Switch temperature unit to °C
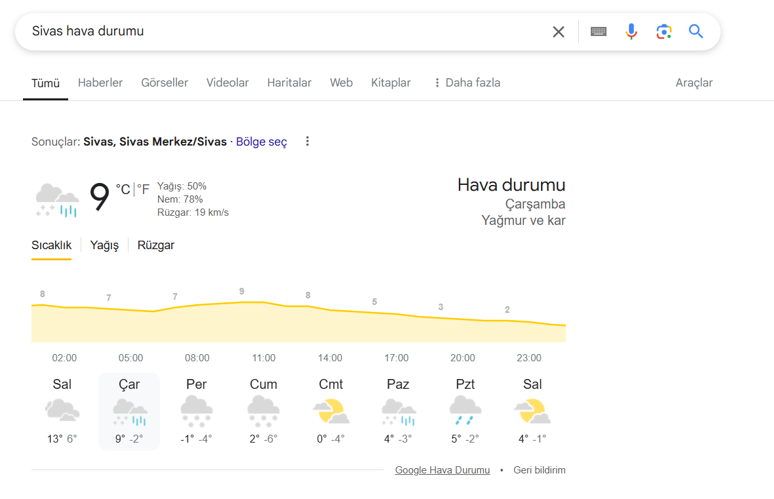Image resolution: width=774 pixels, height=499 pixels. (122, 188)
